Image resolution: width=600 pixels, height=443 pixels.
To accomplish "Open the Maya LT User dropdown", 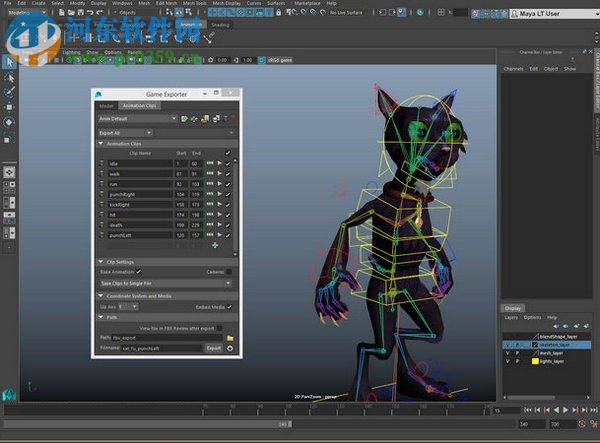I will coord(554,14).
